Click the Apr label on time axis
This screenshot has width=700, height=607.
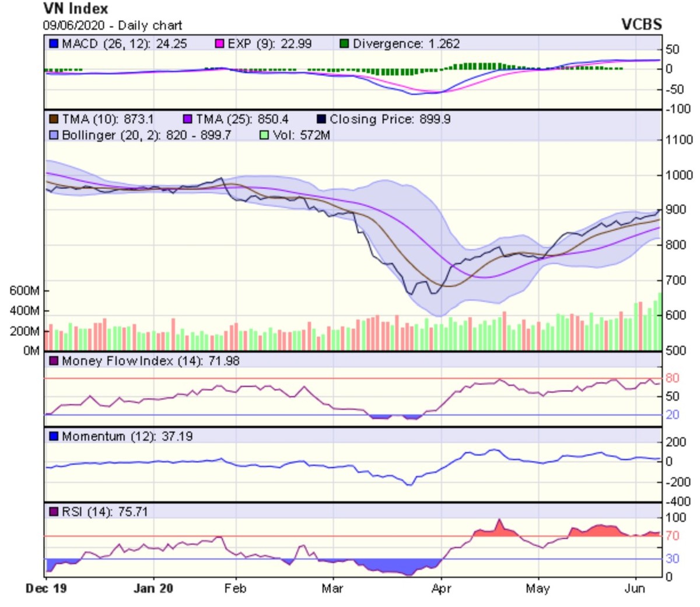pos(441,588)
